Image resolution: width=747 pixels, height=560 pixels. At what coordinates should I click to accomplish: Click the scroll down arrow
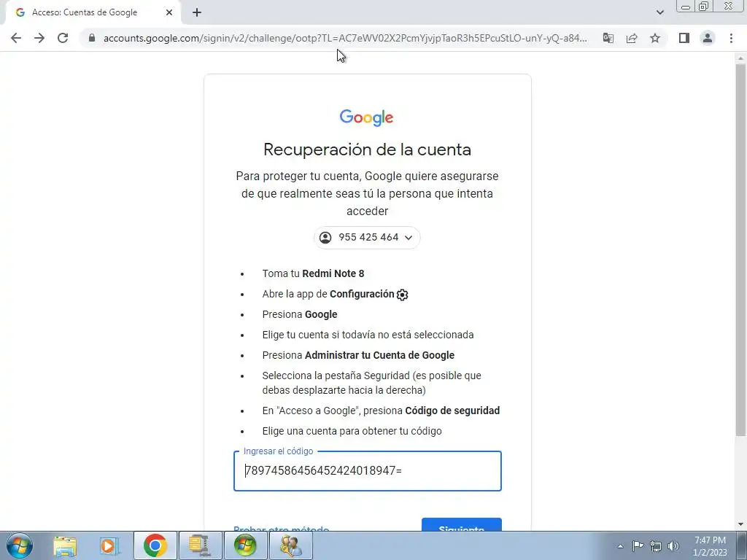741,524
